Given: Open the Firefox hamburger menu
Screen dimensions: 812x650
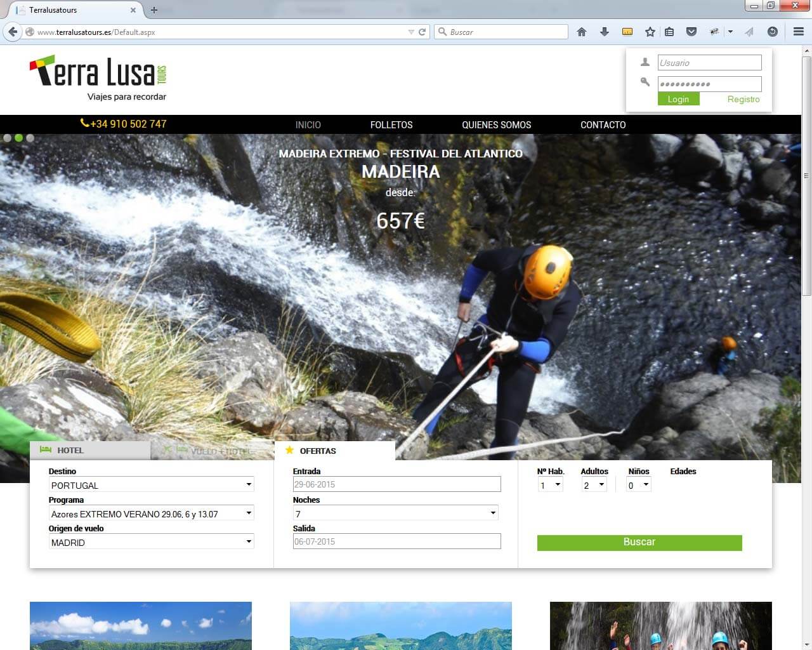Looking at the screenshot, I should pos(799,32).
